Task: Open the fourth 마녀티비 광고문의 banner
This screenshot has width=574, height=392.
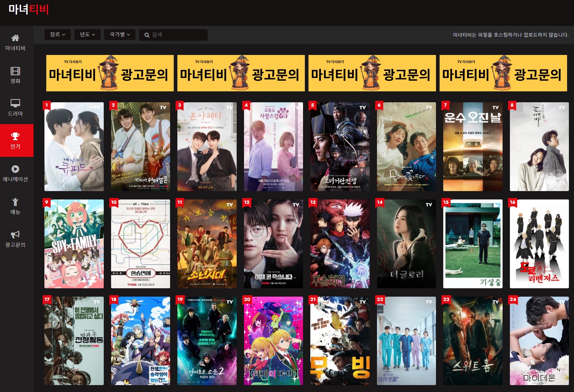Action: click(503, 73)
